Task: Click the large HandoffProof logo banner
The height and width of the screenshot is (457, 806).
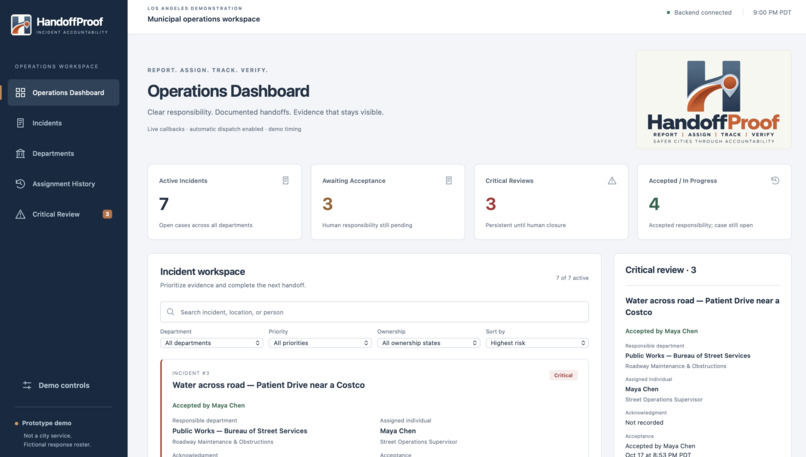Action: pyautogui.click(x=713, y=100)
